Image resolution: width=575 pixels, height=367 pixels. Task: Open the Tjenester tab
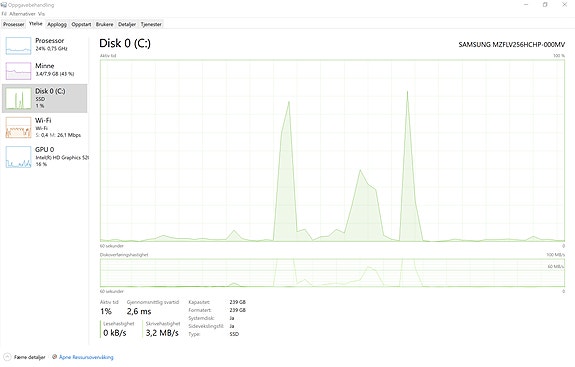click(x=151, y=24)
